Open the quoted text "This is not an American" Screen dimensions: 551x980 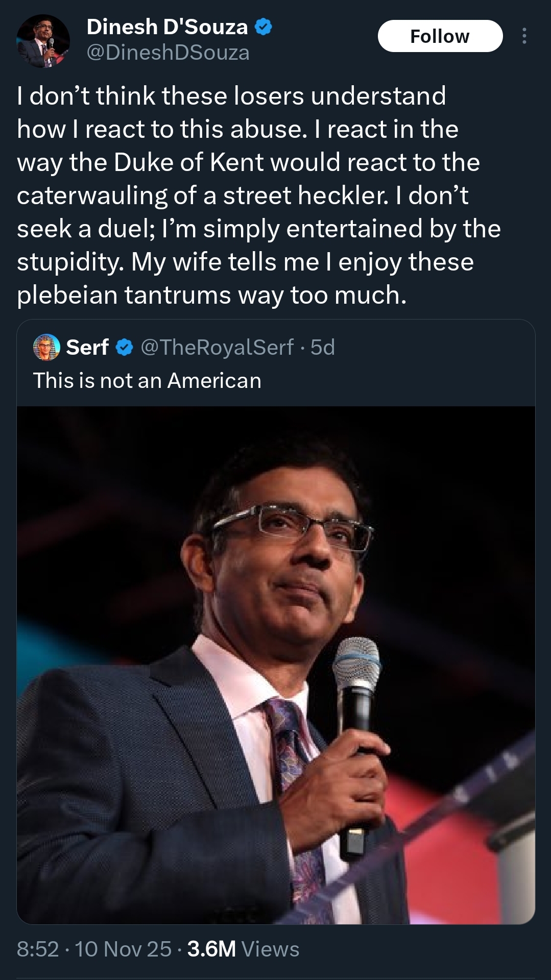(147, 381)
